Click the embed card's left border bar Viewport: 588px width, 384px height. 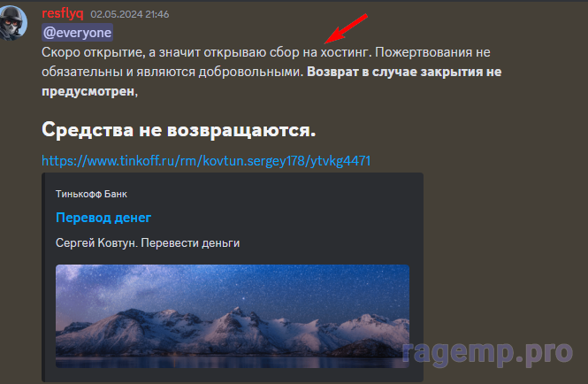coord(43,277)
